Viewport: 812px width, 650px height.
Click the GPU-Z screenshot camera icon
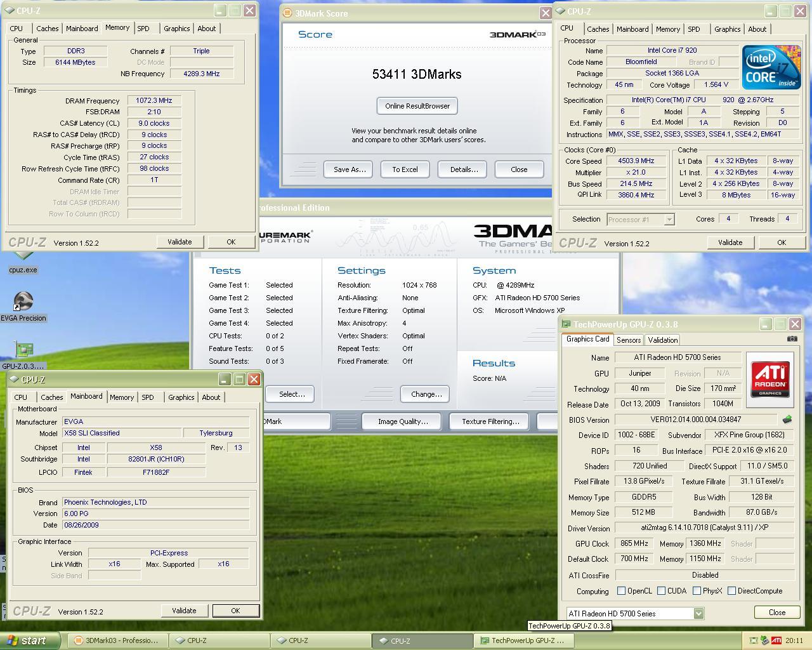792,339
